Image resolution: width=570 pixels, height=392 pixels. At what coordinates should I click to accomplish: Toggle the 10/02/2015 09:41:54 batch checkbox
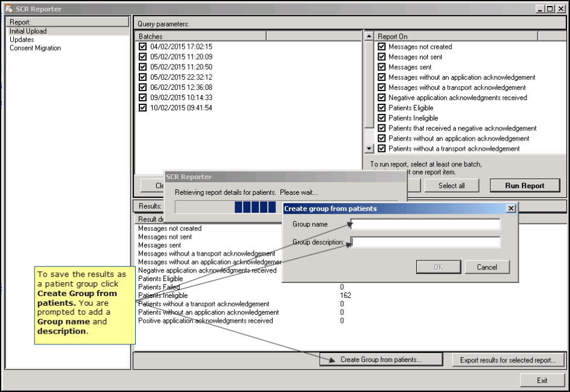[x=142, y=108]
